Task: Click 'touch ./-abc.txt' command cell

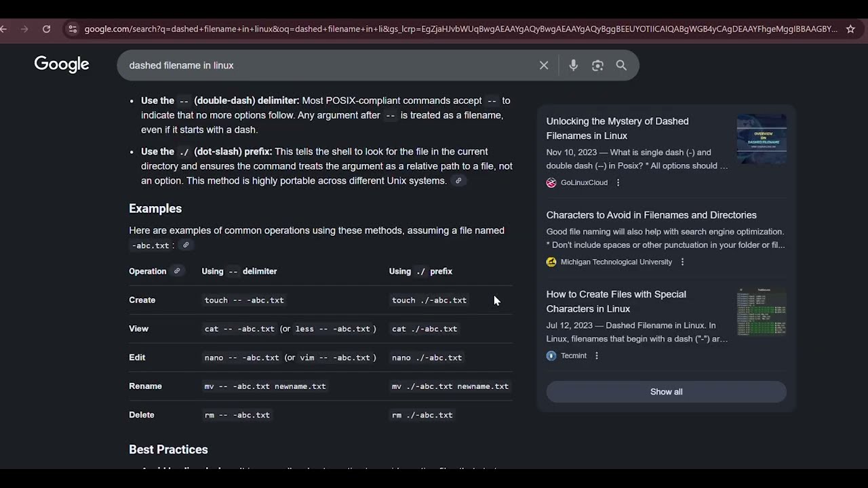Action: pyautogui.click(x=429, y=300)
